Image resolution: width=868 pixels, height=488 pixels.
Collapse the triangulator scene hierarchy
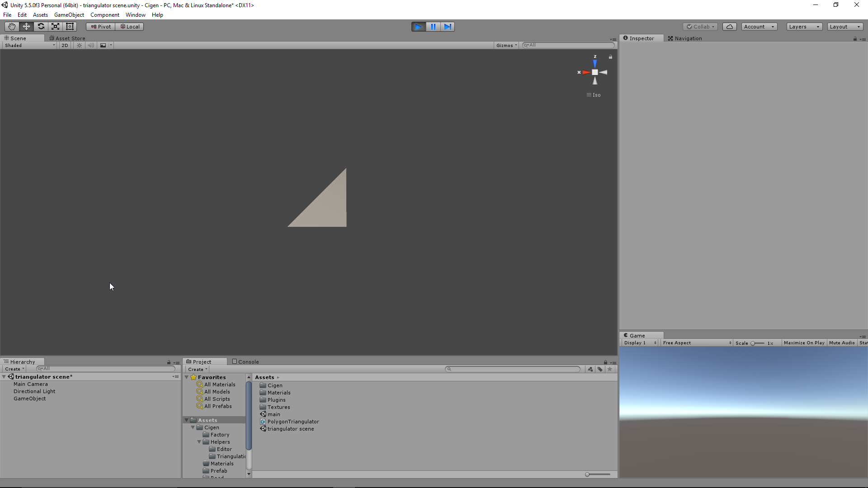coord(4,377)
